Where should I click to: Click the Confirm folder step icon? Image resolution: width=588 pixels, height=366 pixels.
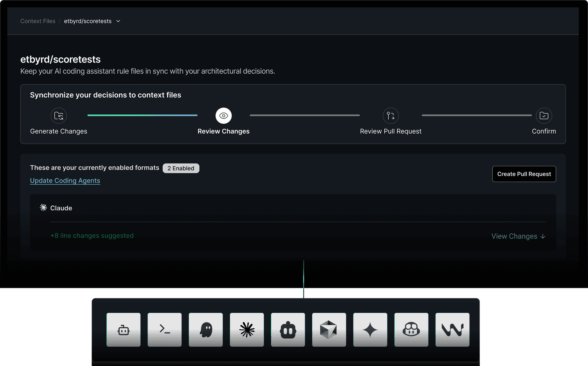544,116
